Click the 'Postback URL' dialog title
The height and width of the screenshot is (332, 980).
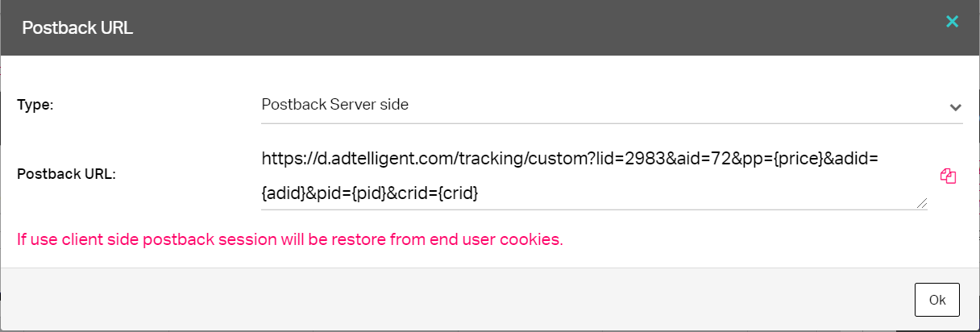77,28
